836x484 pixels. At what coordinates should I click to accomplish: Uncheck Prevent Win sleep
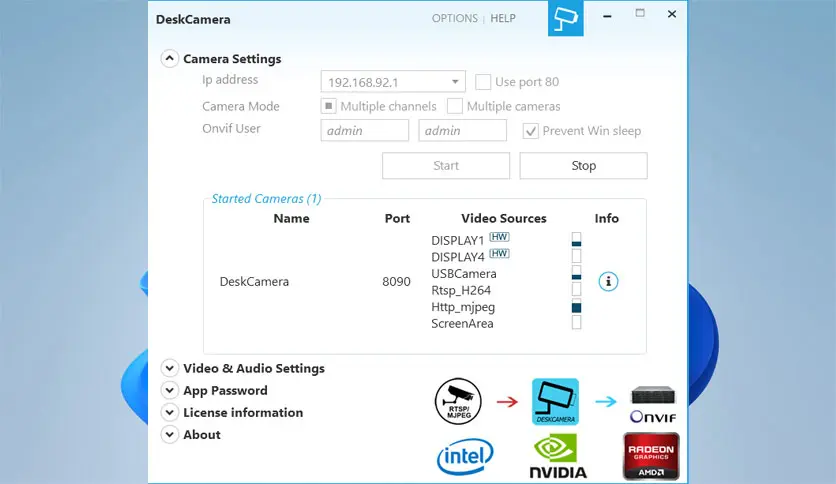[x=530, y=131]
